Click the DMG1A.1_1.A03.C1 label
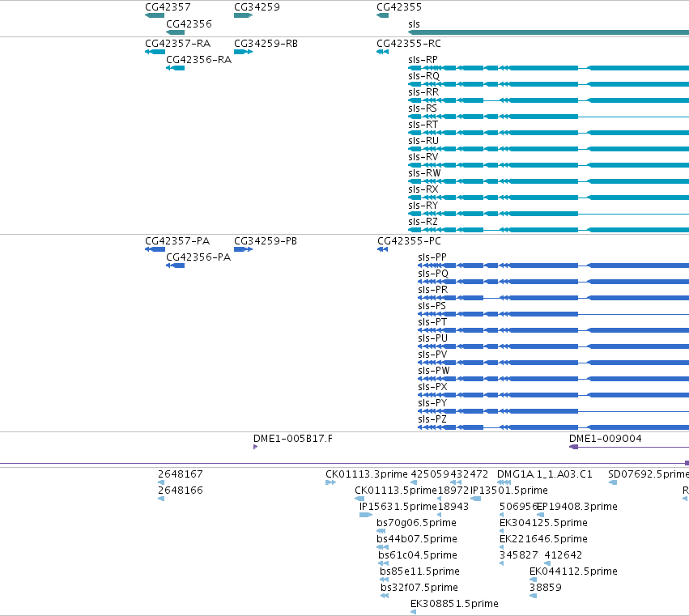 pos(544,474)
